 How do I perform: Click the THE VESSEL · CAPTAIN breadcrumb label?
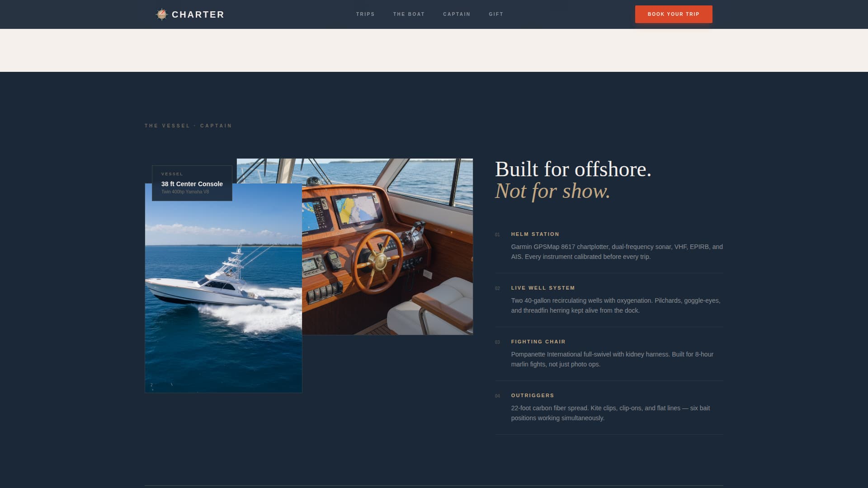(188, 126)
